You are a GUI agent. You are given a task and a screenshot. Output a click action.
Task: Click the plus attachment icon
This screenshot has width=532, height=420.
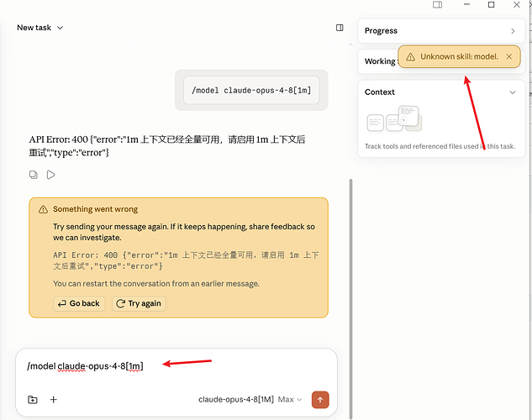pyautogui.click(x=54, y=400)
